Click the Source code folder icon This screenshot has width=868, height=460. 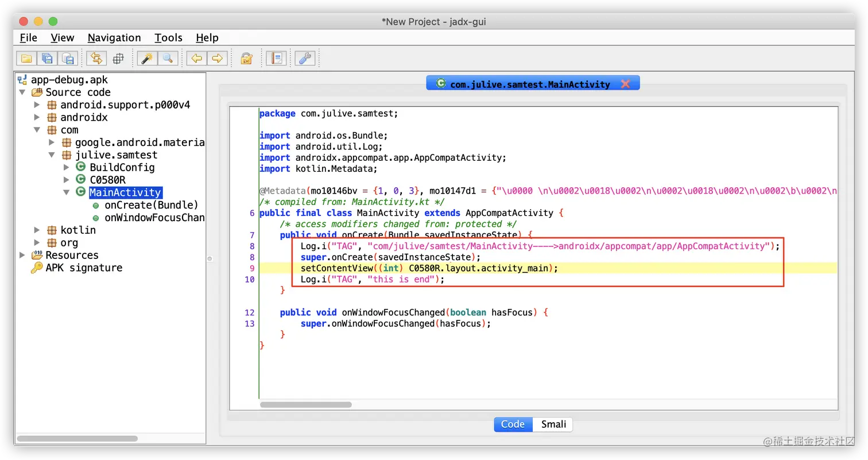(x=37, y=92)
